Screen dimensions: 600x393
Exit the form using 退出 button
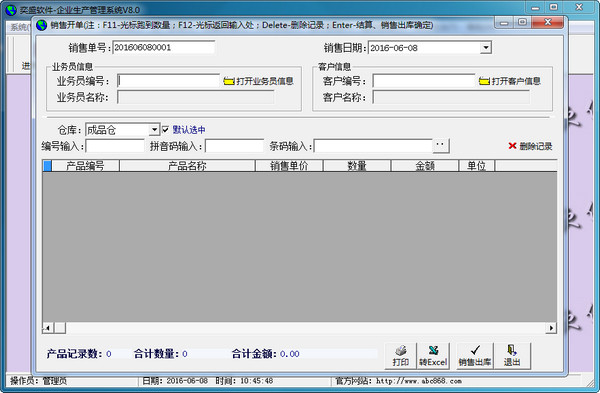(x=512, y=356)
